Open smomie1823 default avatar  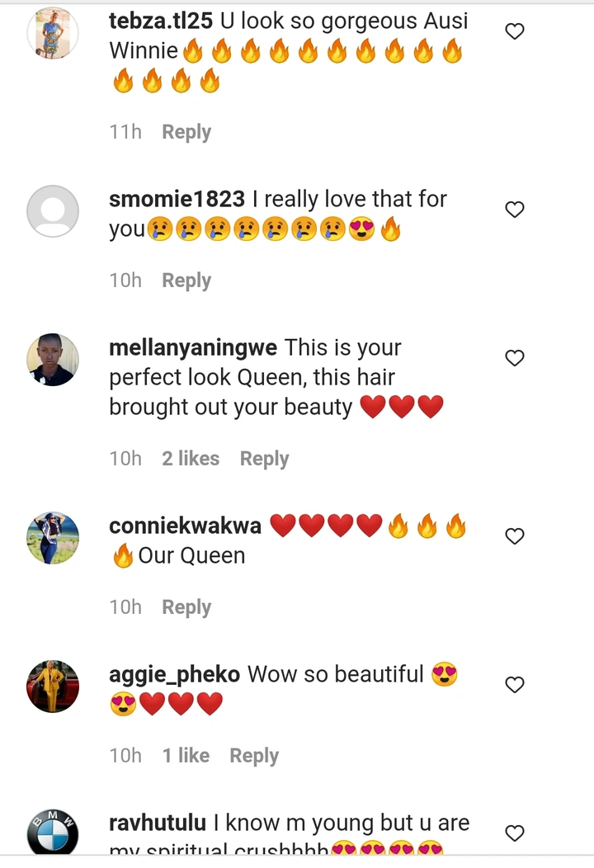(x=53, y=211)
